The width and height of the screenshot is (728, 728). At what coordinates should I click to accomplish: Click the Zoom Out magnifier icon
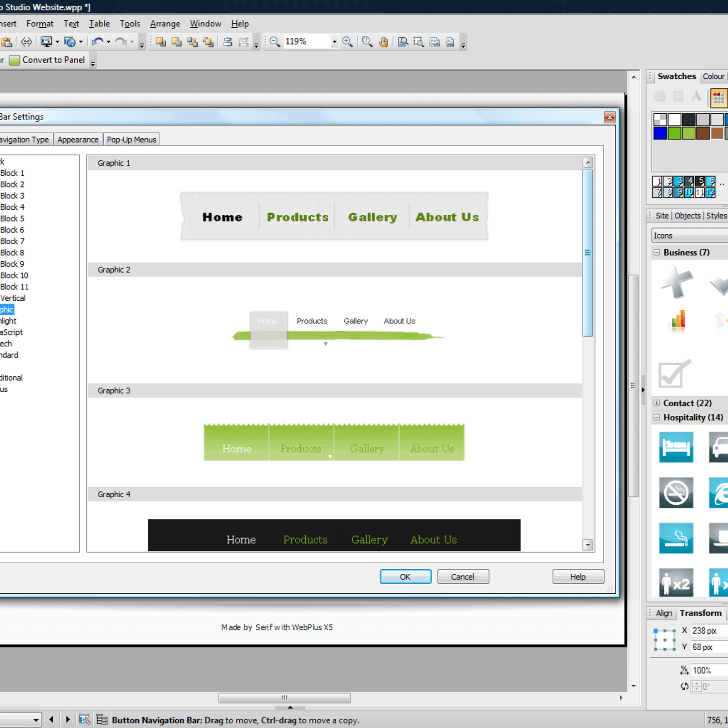pos(274,42)
